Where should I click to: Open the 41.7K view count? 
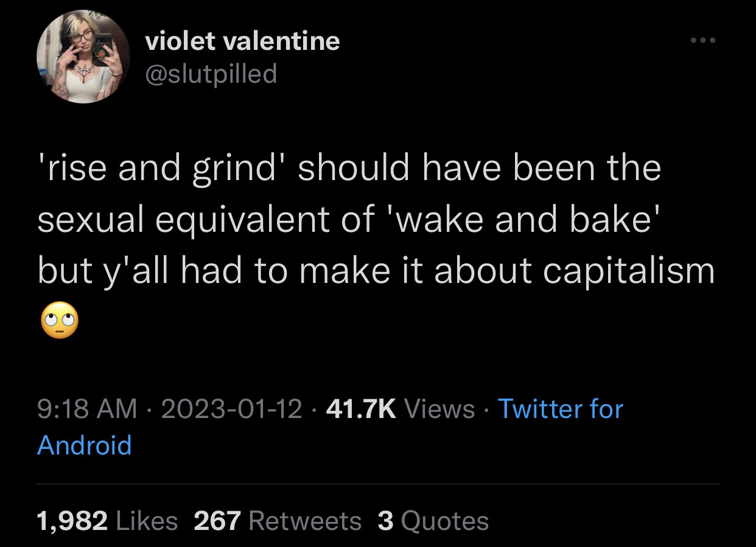click(x=361, y=409)
